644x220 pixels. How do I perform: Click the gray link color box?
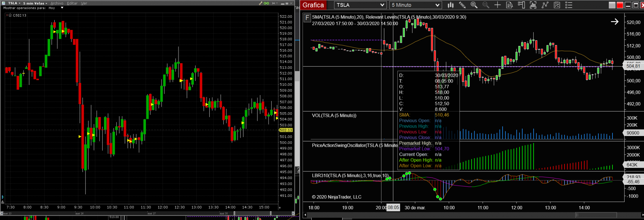coord(612,5)
